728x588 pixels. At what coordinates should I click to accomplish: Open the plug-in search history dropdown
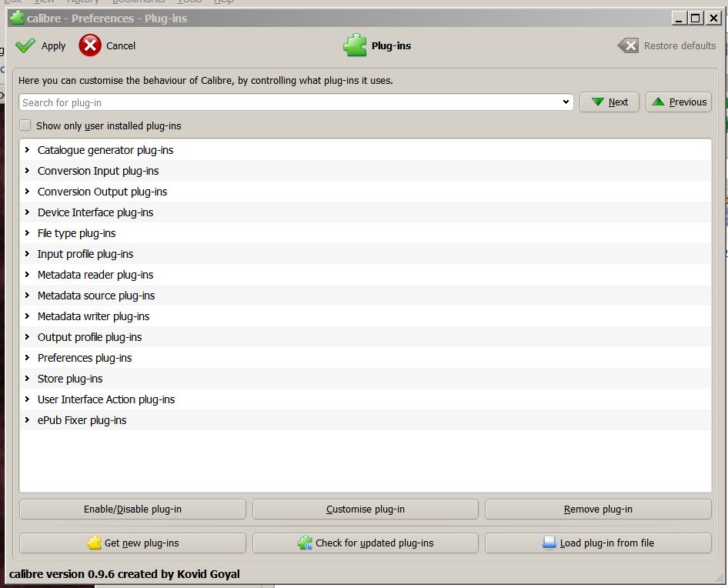pyautogui.click(x=566, y=102)
